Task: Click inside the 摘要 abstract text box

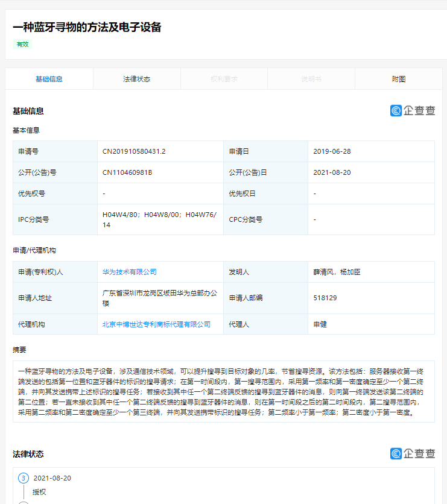Action: (223, 391)
